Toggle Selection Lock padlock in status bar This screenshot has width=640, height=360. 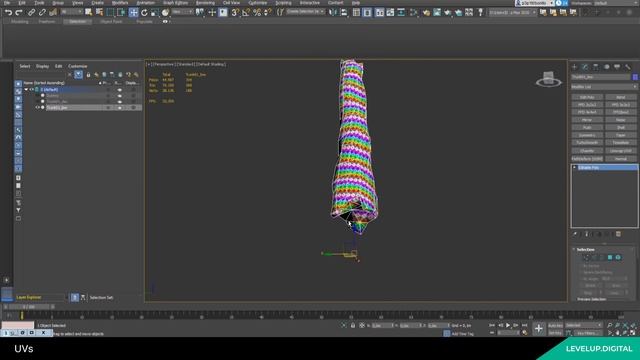[x=353, y=326]
